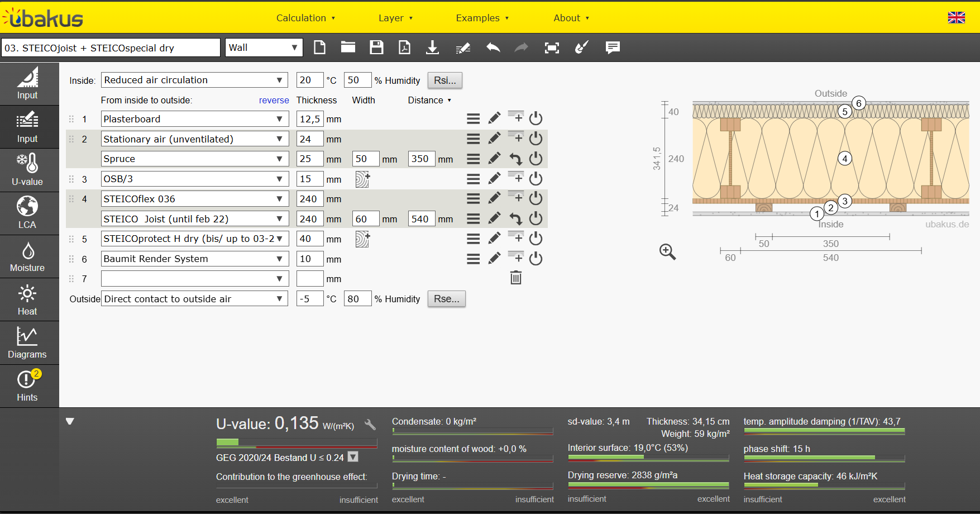This screenshot has width=980, height=514.
Task: Click the U-value rating bar
Action: coord(297,442)
